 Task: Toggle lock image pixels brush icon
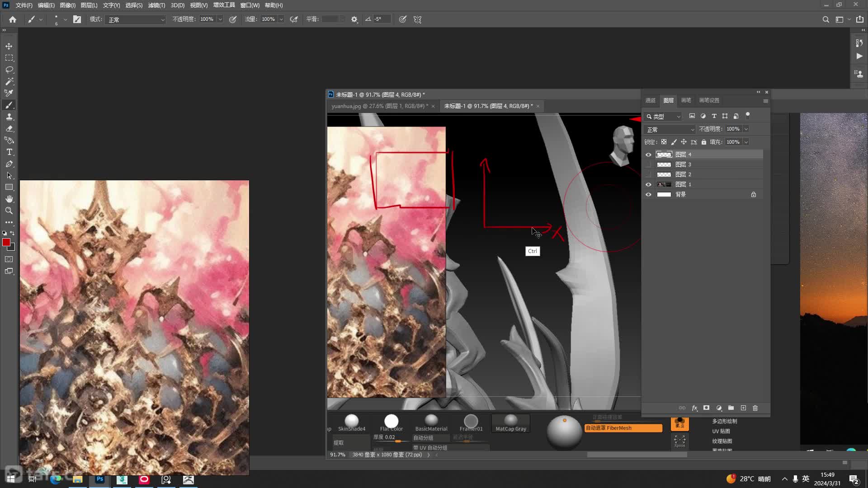674,142
